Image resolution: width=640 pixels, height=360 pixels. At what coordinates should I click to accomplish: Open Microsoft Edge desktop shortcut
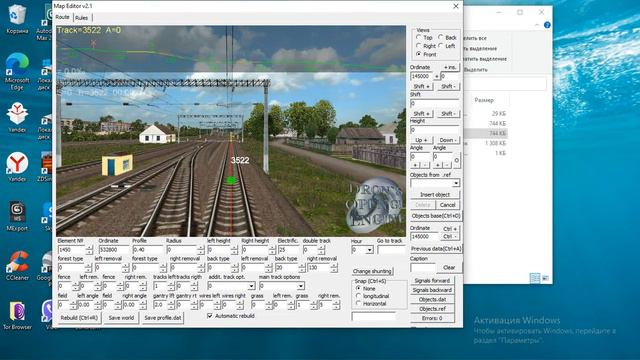(x=17, y=71)
